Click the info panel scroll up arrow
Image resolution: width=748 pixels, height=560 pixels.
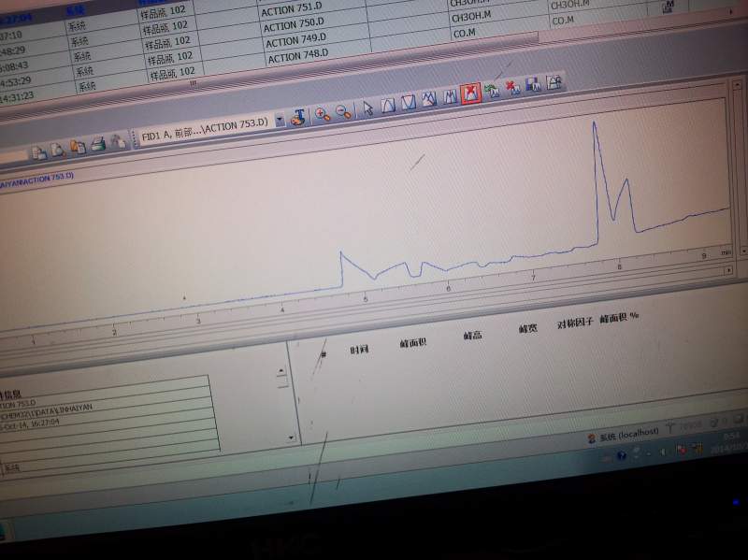coord(281,371)
